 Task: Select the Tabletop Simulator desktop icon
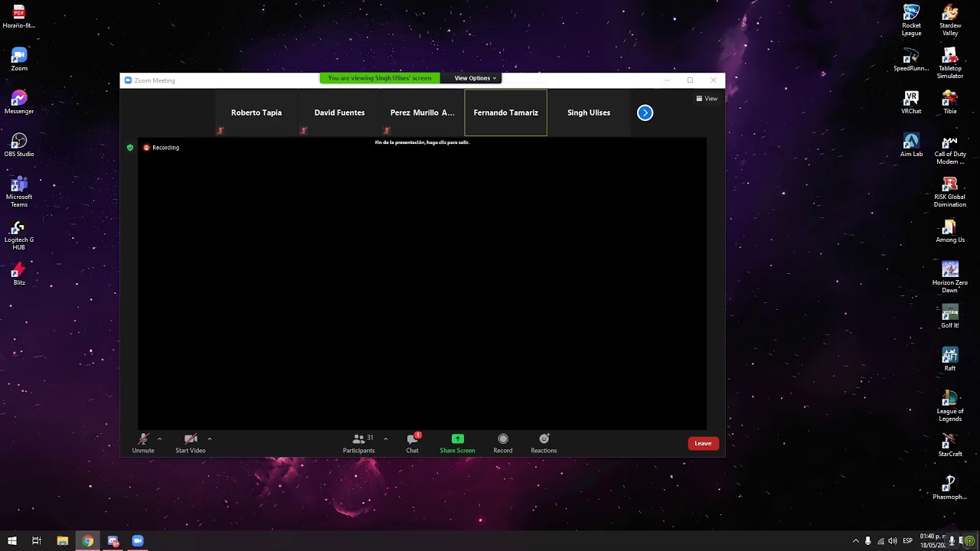[x=950, y=64]
